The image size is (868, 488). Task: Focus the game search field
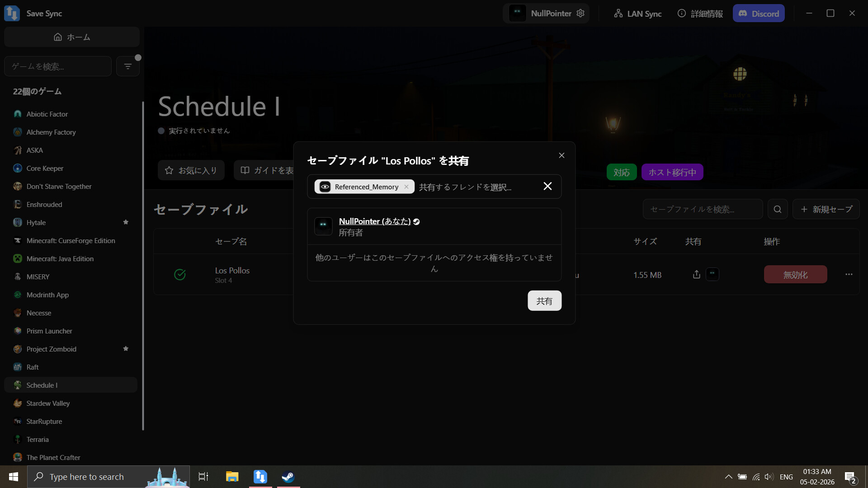pos(58,66)
